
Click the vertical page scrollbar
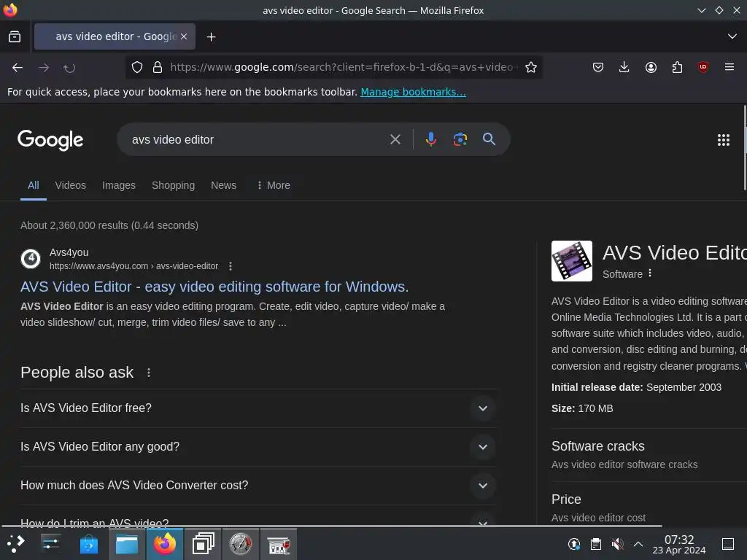click(x=745, y=147)
